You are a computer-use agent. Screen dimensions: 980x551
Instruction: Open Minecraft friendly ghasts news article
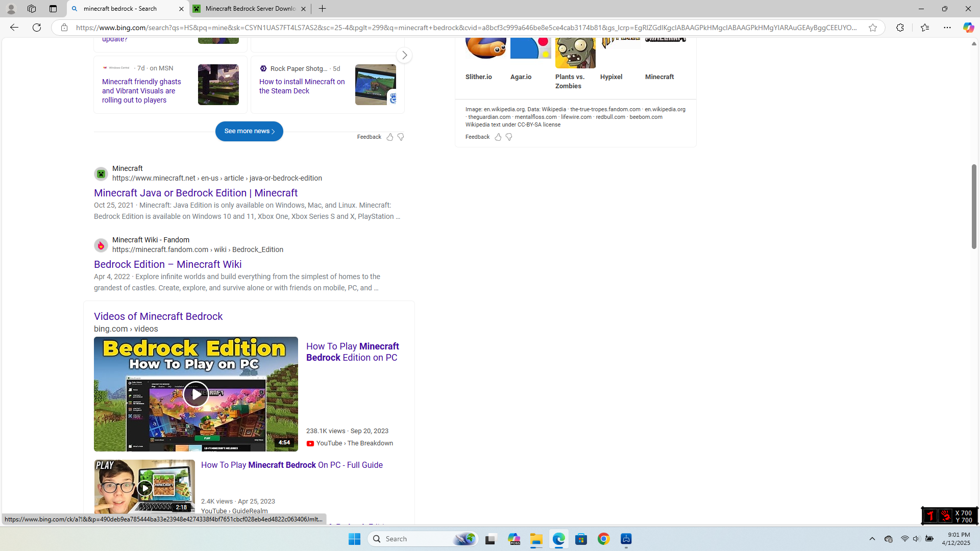[x=141, y=91]
